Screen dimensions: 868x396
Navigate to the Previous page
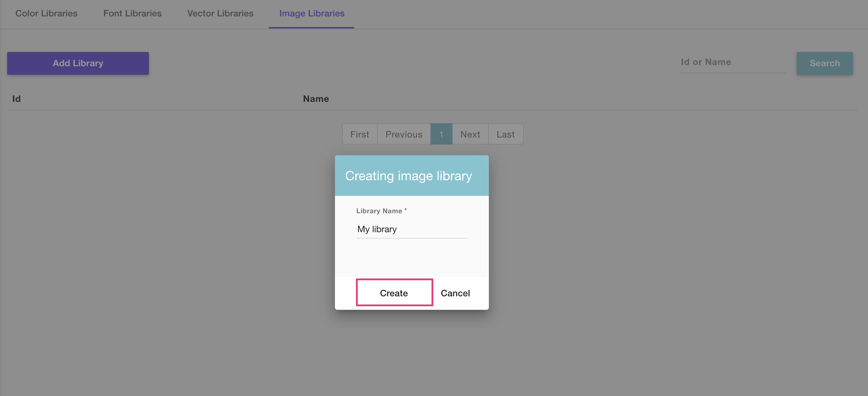point(403,134)
